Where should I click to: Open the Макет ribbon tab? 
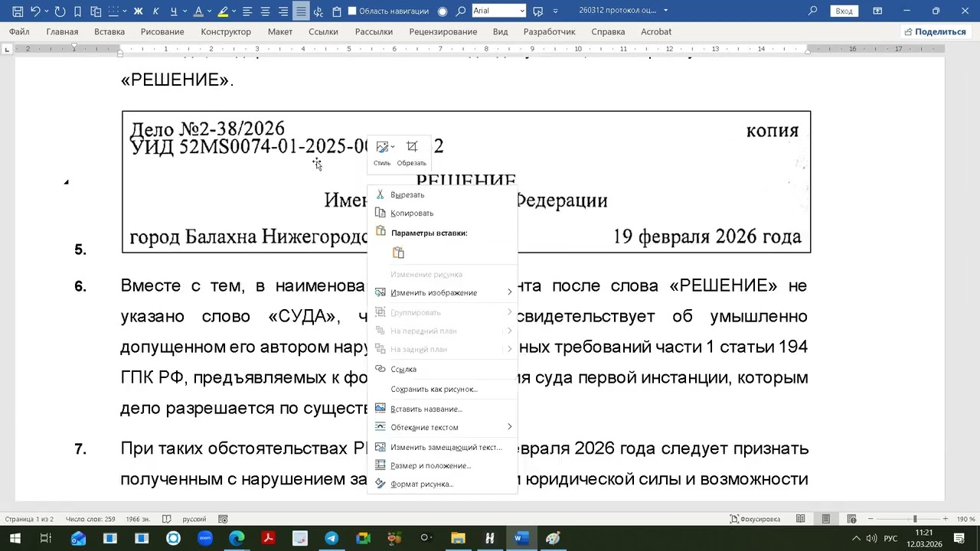point(280,31)
